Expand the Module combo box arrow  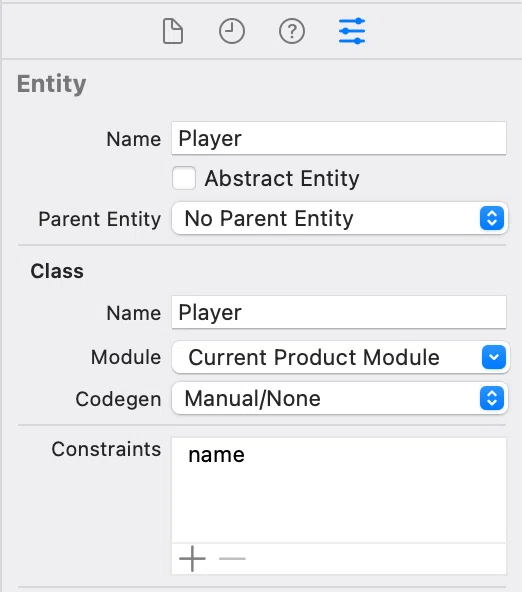coord(494,357)
